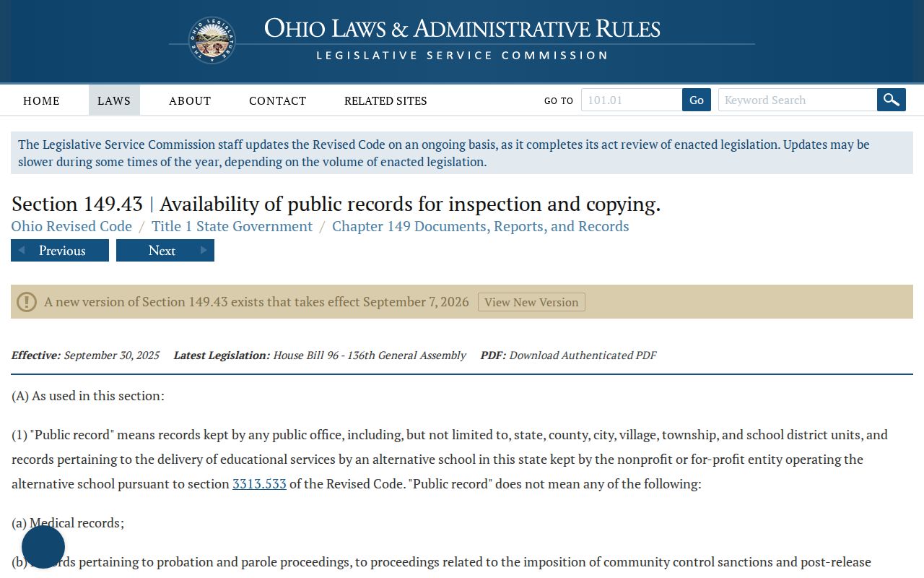Click the effective date September 30, 2025
This screenshot has height=578, width=924.
(x=111, y=355)
